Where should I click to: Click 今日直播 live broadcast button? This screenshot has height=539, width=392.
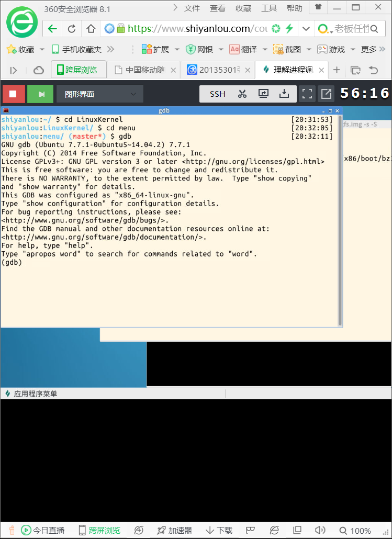coord(42,531)
